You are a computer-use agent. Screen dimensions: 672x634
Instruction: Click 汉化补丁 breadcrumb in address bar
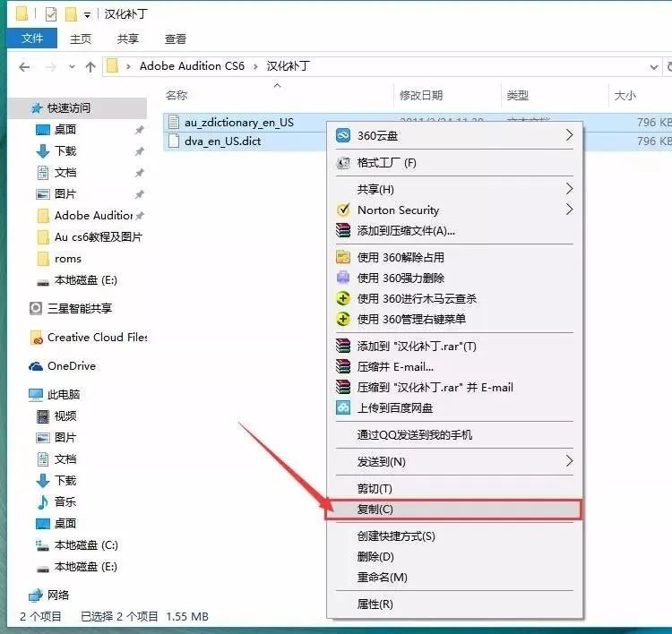288,66
